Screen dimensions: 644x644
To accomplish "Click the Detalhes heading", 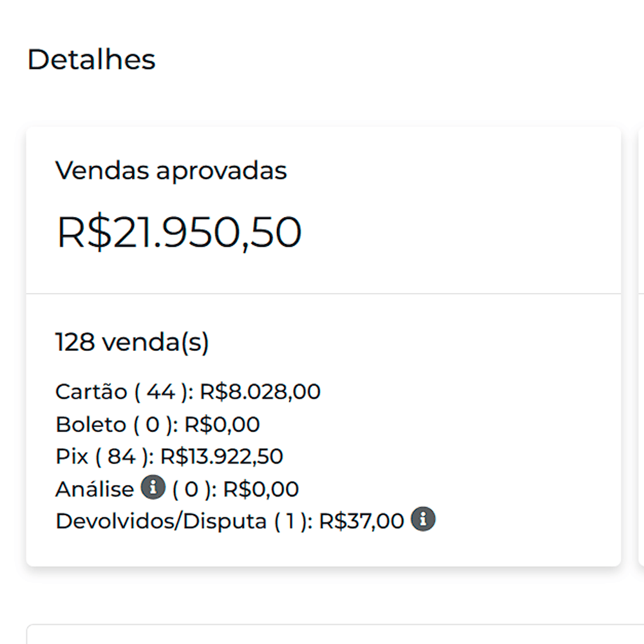I will click(91, 60).
